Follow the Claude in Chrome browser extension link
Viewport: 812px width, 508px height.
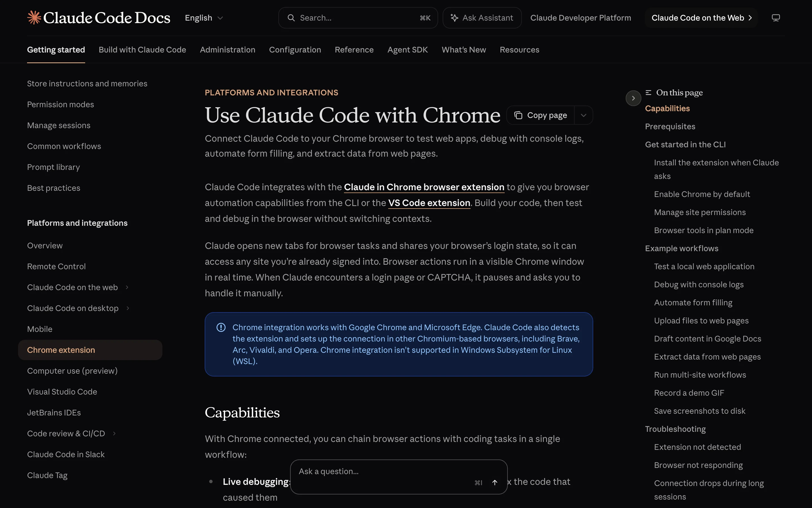(424, 187)
